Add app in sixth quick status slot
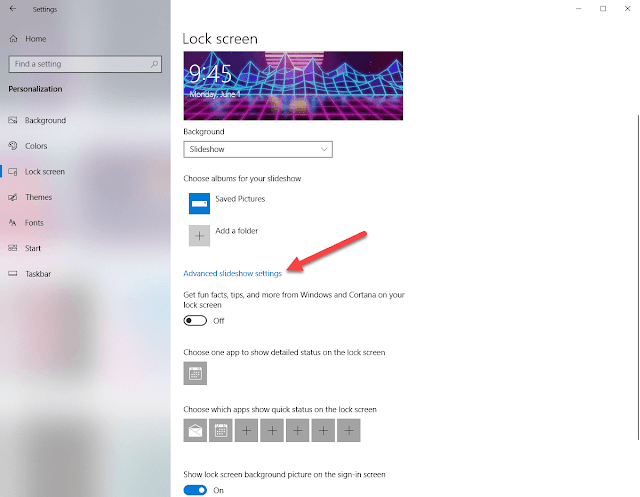This screenshot has height=497, width=640. coord(323,430)
